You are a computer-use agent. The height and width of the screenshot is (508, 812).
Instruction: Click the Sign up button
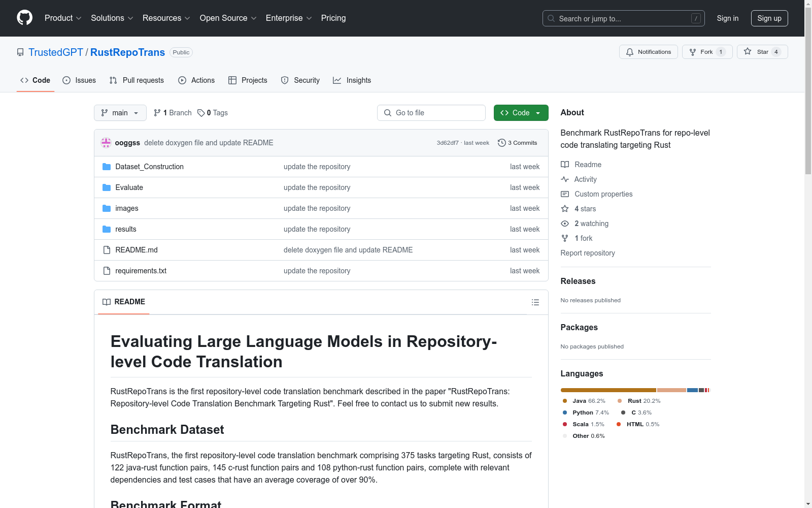coord(769,18)
